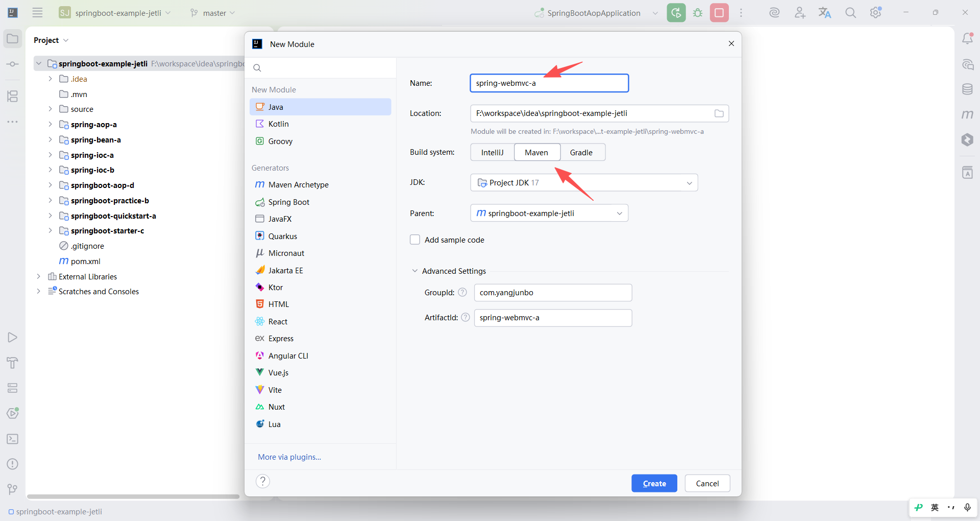This screenshot has width=980, height=521.
Task: Click the ArtifactId input field
Action: point(553,317)
